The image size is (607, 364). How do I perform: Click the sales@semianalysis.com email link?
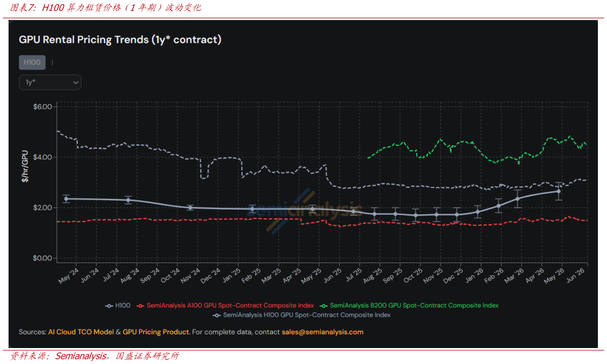[x=323, y=332]
